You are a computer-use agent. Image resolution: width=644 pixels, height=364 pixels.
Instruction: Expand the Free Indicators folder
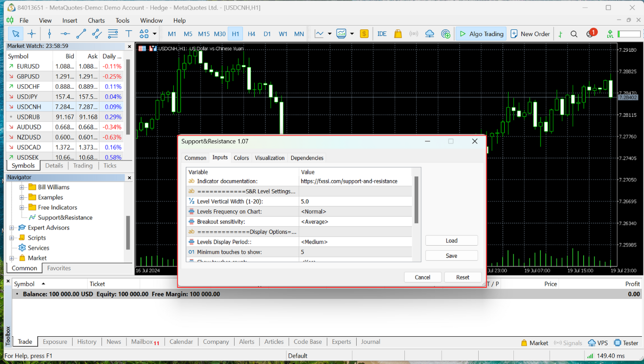pos(22,207)
